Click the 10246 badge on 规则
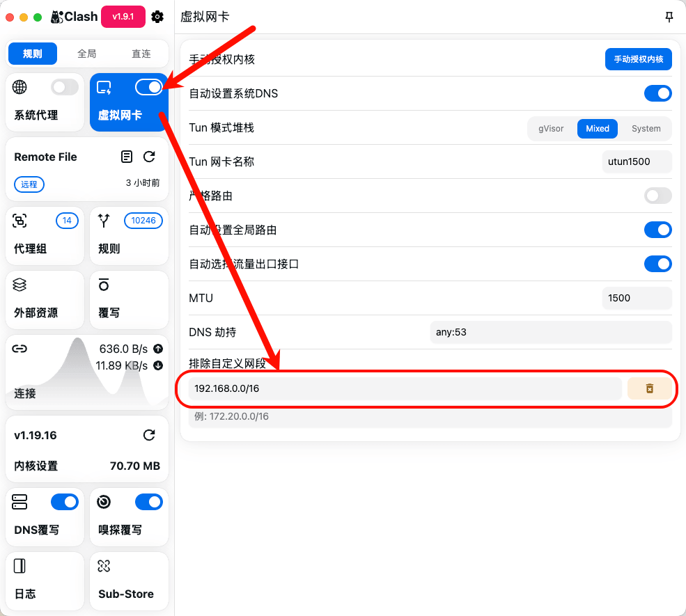This screenshot has height=616, width=686. click(x=143, y=221)
